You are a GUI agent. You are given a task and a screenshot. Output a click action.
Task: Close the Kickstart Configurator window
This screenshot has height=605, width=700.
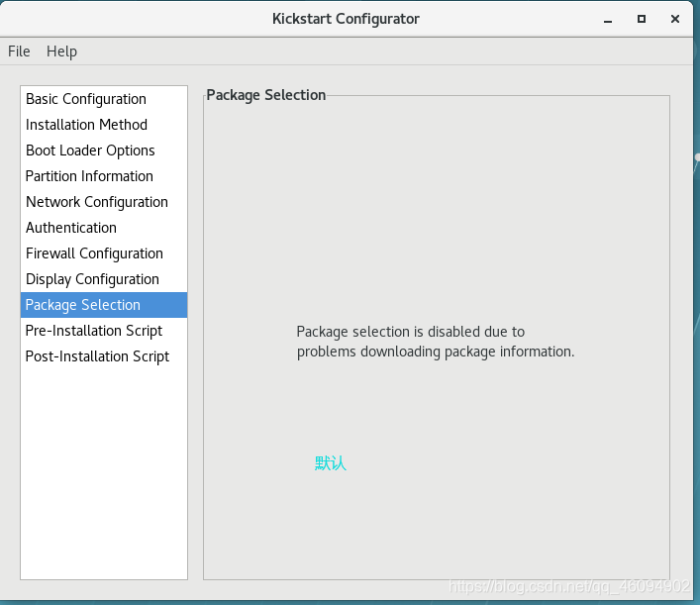[x=675, y=19]
